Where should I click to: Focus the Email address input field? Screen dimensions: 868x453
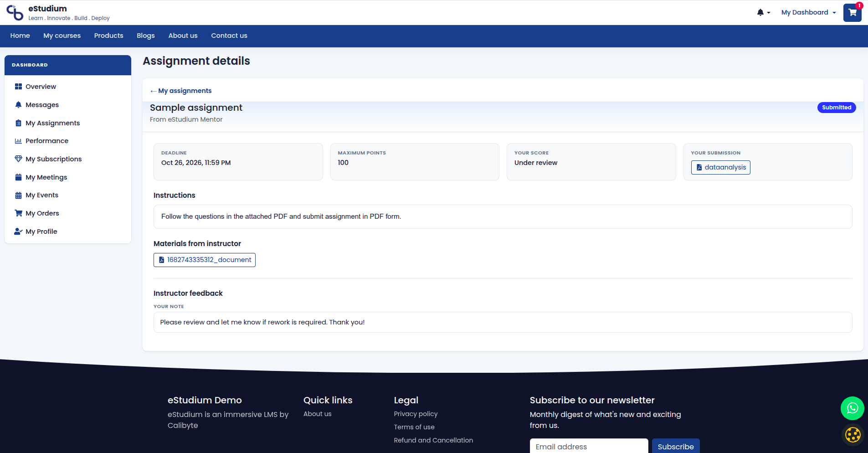(589, 446)
